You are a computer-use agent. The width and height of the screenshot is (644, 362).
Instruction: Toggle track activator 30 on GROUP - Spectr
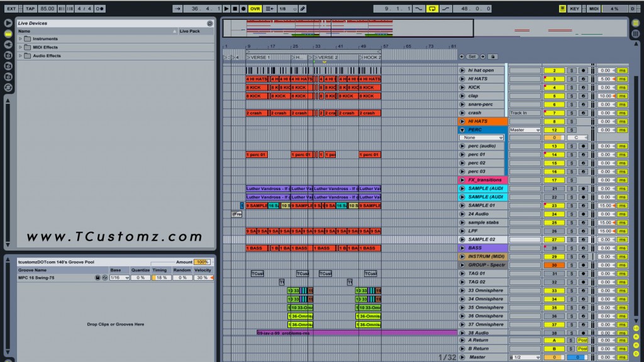(x=554, y=265)
